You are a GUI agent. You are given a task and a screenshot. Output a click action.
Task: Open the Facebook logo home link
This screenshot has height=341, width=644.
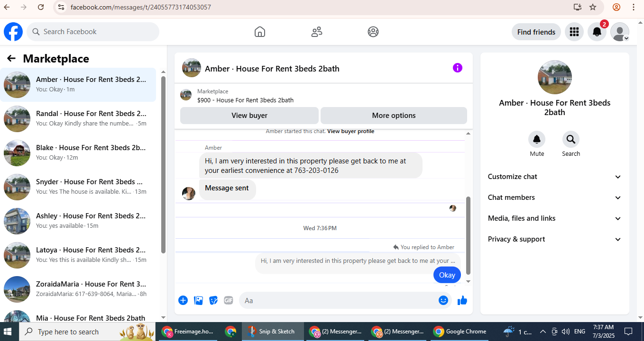pos(13,32)
